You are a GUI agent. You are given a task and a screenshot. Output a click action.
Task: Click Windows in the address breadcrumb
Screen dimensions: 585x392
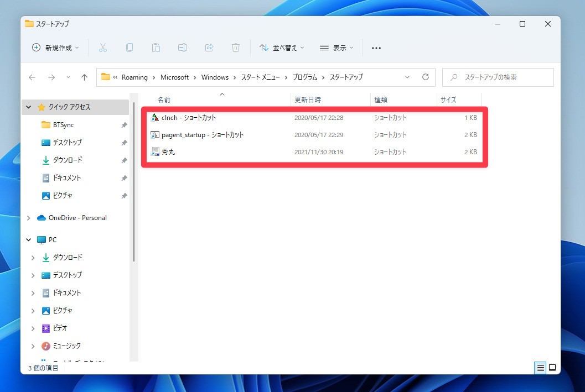click(x=215, y=77)
